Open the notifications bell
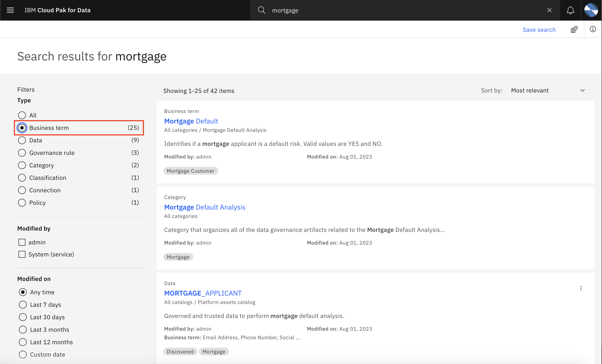The height and width of the screenshot is (364, 602). coord(570,10)
